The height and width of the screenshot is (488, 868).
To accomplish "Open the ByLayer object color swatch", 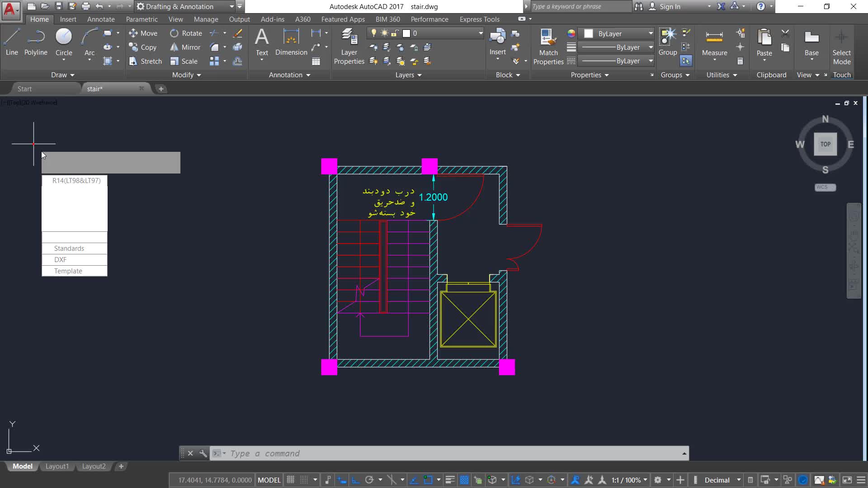I will point(589,33).
